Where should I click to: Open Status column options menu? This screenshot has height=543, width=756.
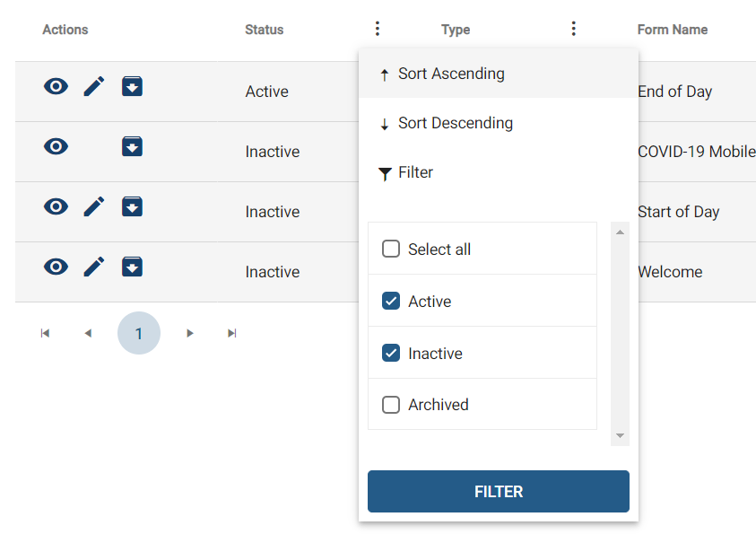click(x=378, y=29)
